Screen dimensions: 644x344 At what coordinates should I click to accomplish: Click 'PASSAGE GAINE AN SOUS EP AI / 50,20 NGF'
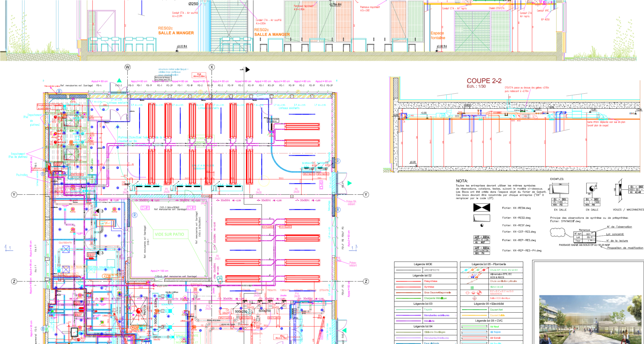(x=584, y=245)
